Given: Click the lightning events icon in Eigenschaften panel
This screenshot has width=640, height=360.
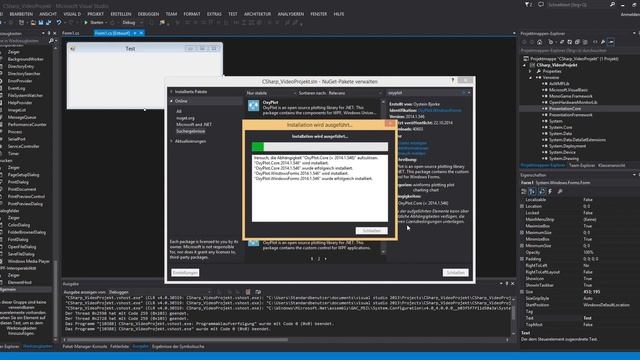Looking at the screenshot, I should pyautogui.click(x=550, y=191).
